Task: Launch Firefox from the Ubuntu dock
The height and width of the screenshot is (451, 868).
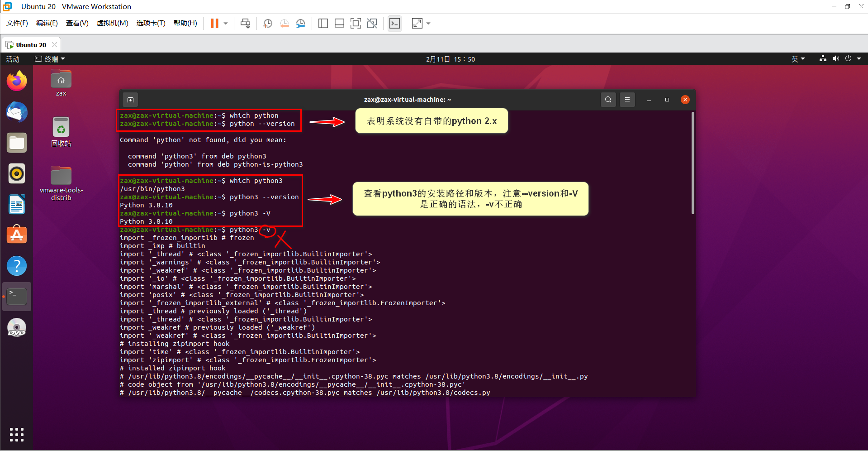Action: pos(16,81)
